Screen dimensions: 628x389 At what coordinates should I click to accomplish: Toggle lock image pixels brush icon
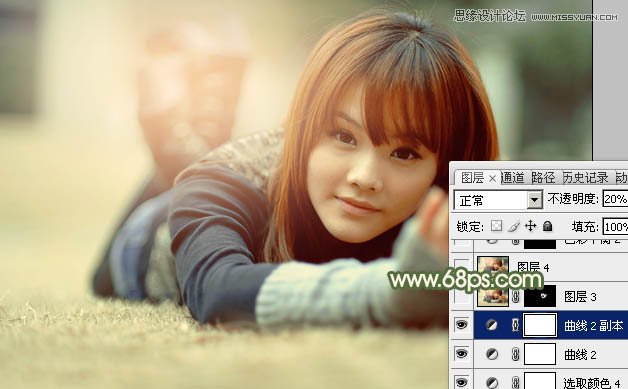(x=513, y=226)
